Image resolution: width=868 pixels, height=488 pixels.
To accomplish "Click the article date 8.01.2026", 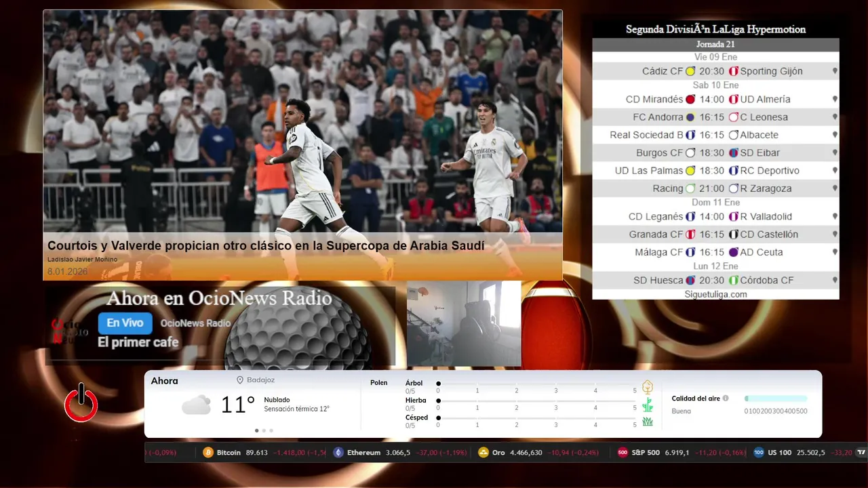I will (68, 271).
